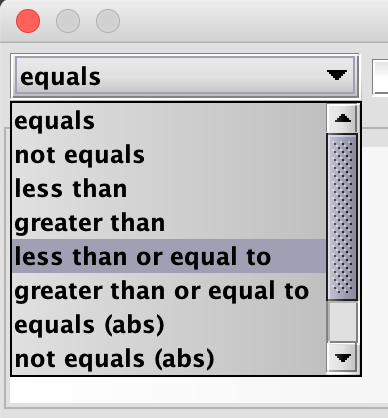Click the empty scrollbar track below thumb

point(343,322)
